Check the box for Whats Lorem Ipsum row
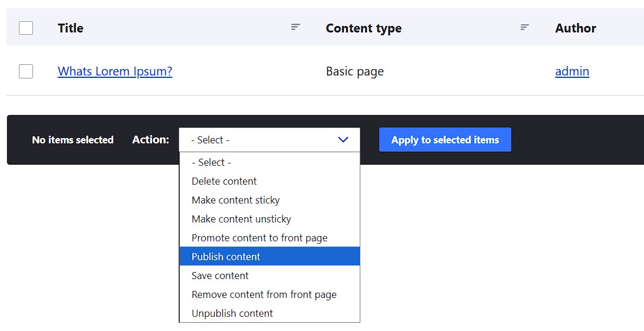644x331 pixels. pyautogui.click(x=26, y=71)
